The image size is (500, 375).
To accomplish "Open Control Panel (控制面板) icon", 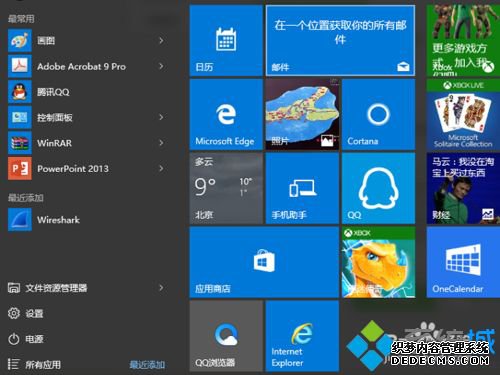I will (20, 117).
